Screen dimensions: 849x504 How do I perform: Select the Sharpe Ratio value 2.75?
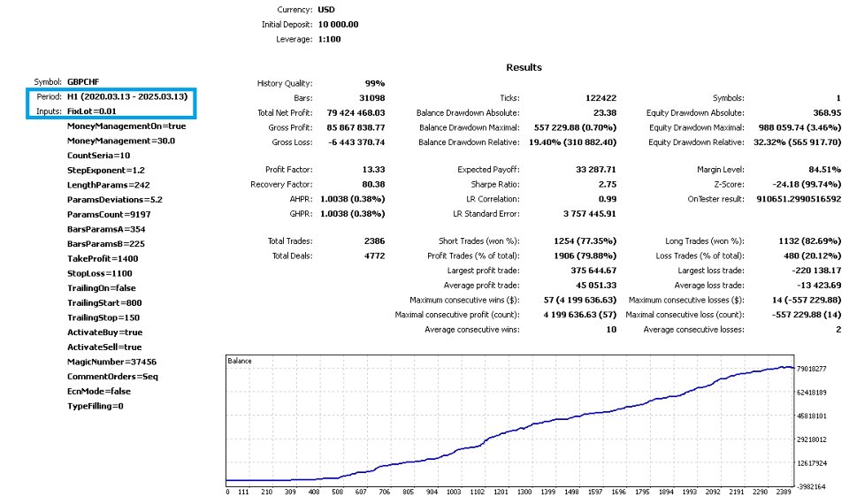coord(607,184)
